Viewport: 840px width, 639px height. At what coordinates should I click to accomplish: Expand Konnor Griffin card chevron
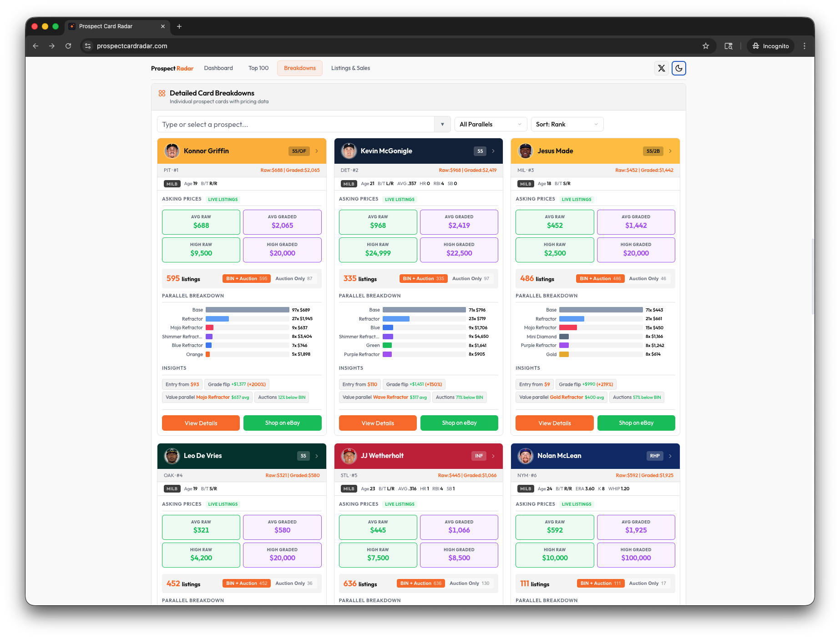click(317, 151)
